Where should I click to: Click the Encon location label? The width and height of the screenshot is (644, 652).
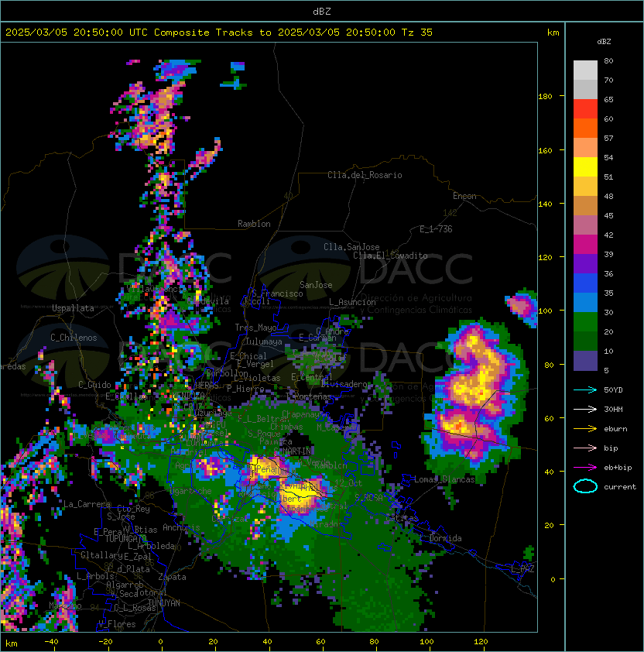pyautogui.click(x=464, y=196)
